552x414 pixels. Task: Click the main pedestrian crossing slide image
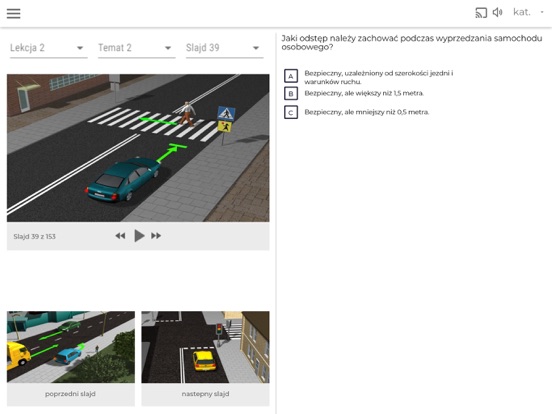pyautogui.click(x=138, y=148)
